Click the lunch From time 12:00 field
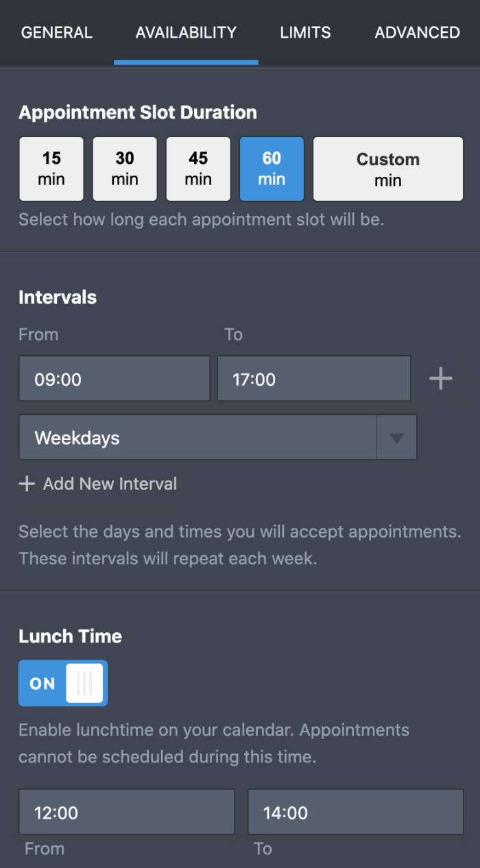480x868 pixels. click(127, 812)
